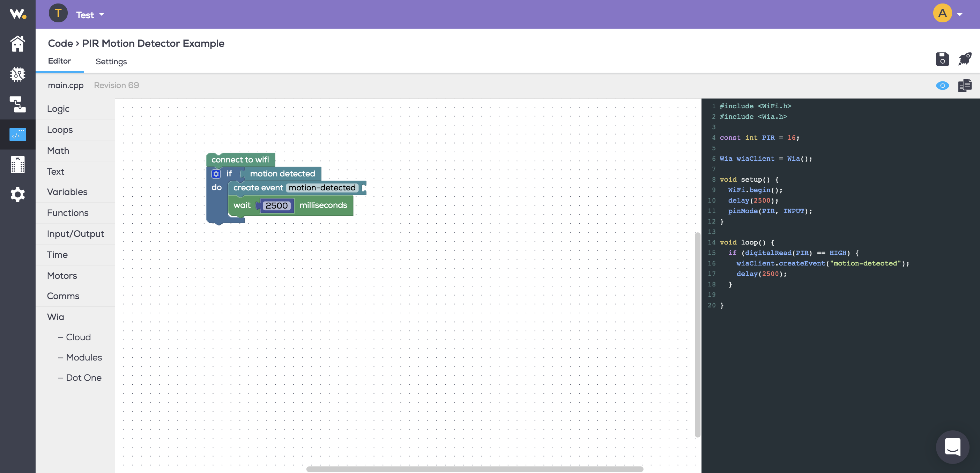980x473 pixels.
Task: Click code line const int PIR = 16
Action: pos(759,138)
